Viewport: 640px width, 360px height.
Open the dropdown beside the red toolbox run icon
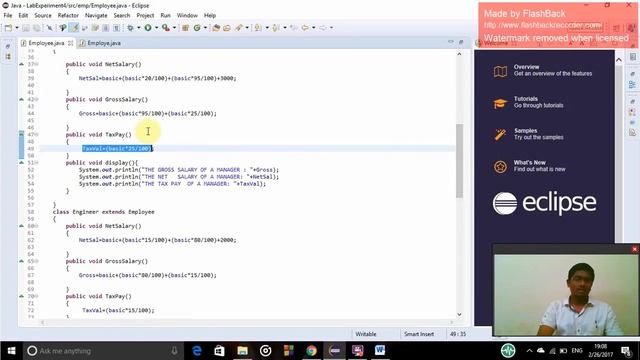pyautogui.click(x=174, y=28)
